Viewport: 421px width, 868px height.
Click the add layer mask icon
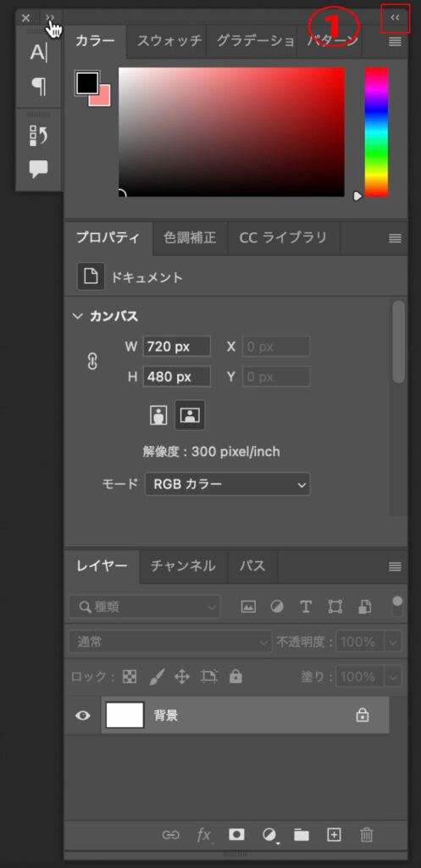coord(237,834)
